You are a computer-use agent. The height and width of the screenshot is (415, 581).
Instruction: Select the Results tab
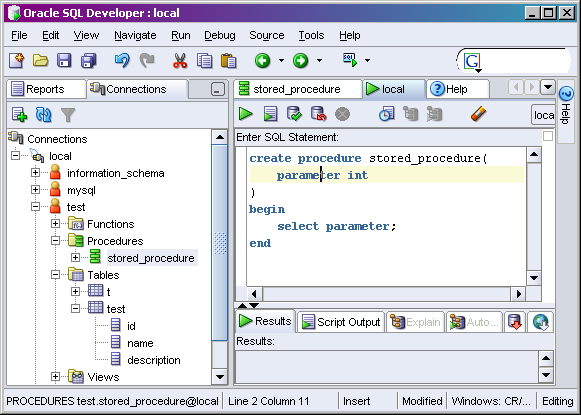(266, 321)
